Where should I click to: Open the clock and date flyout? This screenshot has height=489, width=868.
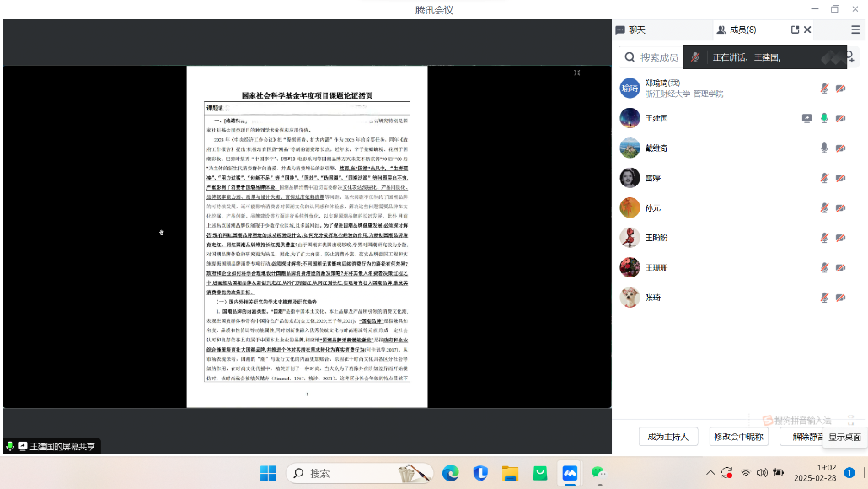coord(826,472)
